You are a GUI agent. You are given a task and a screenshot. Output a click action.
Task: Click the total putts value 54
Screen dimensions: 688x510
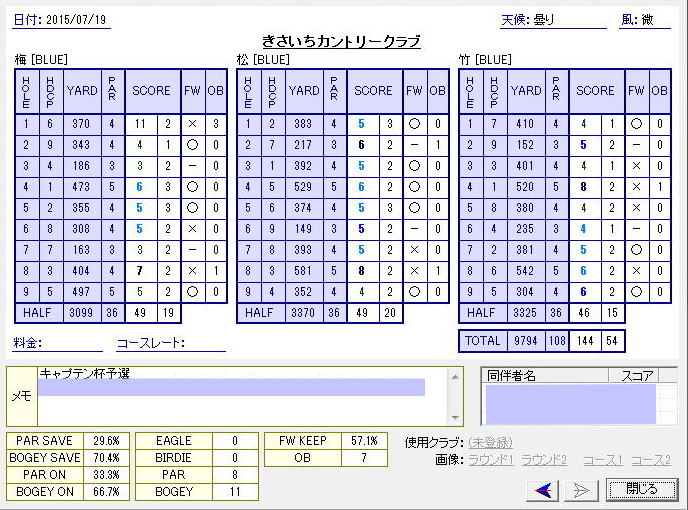pyautogui.click(x=612, y=341)
